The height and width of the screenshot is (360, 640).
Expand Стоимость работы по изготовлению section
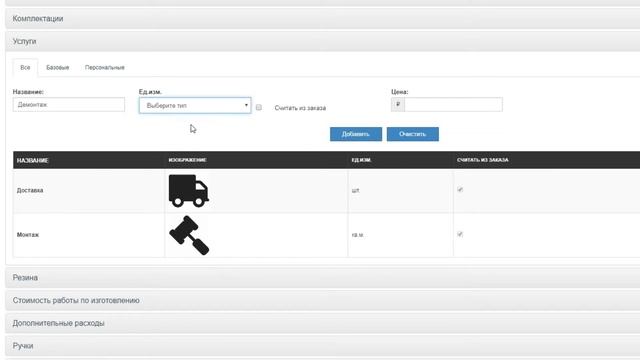pyautogui.click(x=322, y=300)
